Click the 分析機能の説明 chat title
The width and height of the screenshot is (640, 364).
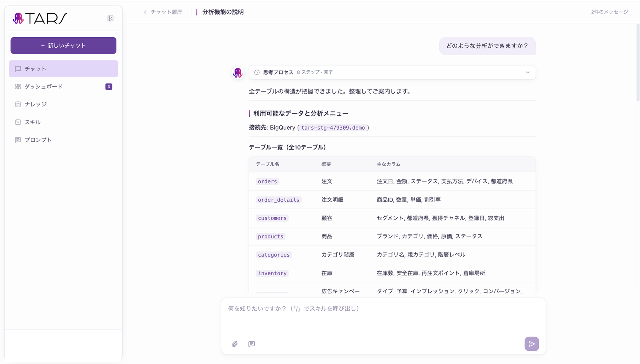[223, 12]
